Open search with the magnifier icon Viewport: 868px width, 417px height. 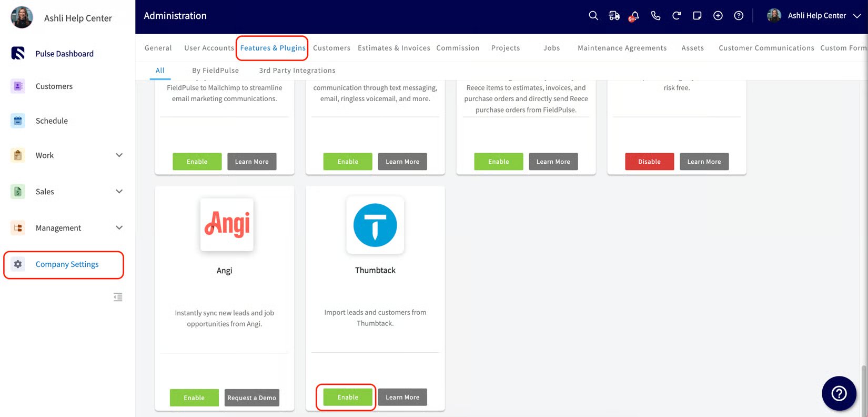(x=593, y=16)
